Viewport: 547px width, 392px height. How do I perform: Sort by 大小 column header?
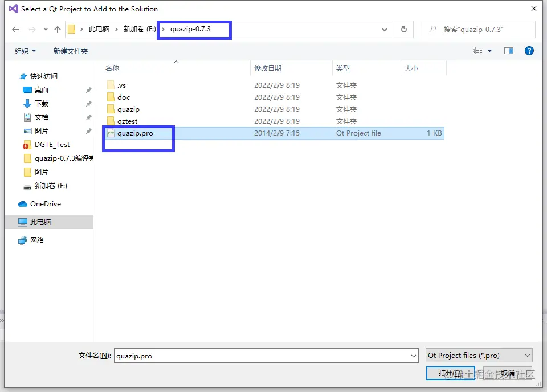click(x=411, y=68)
